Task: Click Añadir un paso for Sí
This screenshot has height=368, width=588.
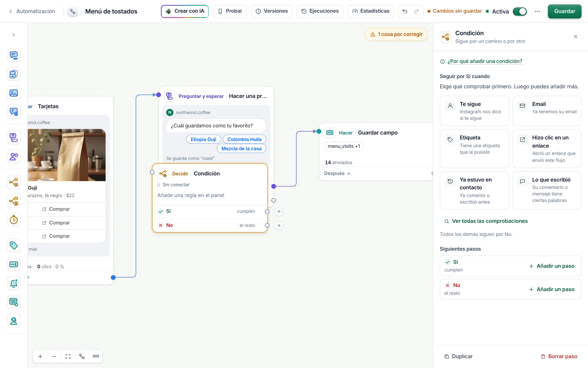Action: click(551, 266)
